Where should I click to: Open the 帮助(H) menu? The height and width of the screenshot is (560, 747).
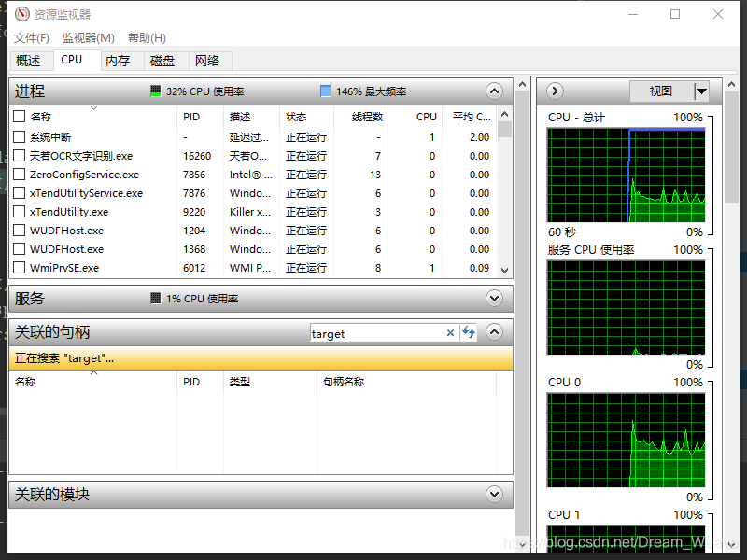(147, 37)
